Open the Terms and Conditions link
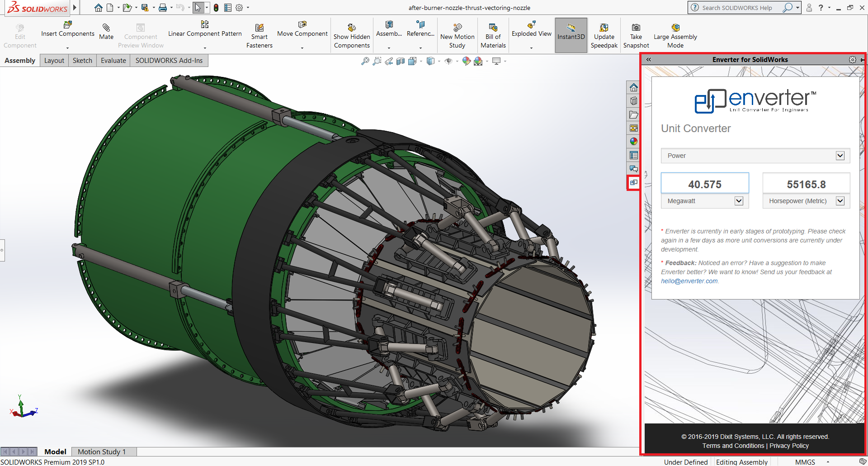The height and width of the screenshot is (466, 868). (733, 446)
